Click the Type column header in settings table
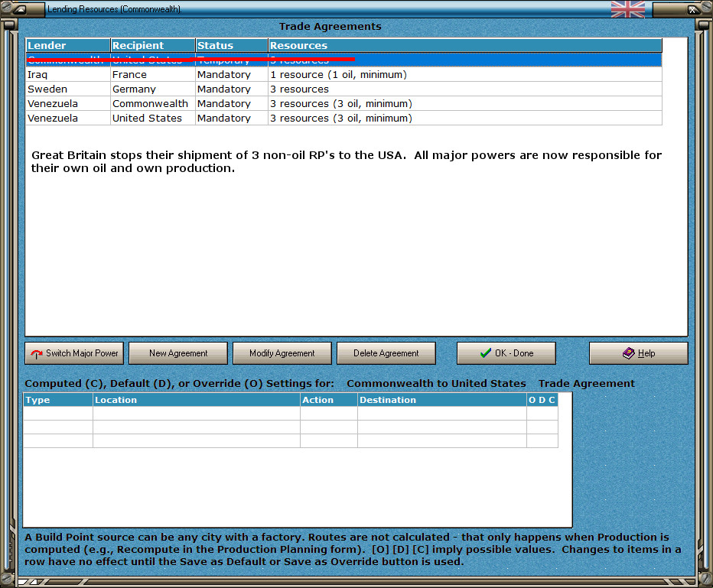This screenshot has height=588, width=713. pos(57,400)
